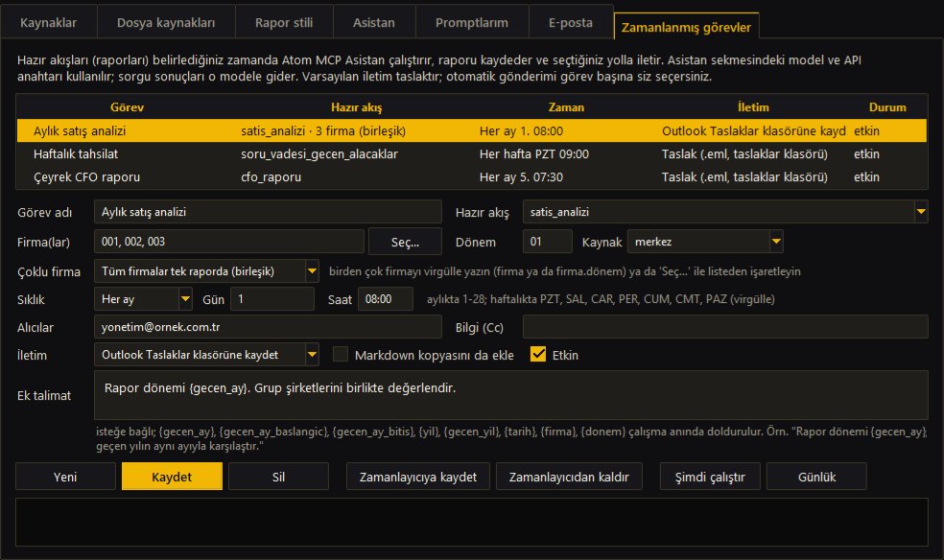The height and width of the screenshot is (560, 944).
Task: Save the task with Kaydet
Action: tap(172, 477)
